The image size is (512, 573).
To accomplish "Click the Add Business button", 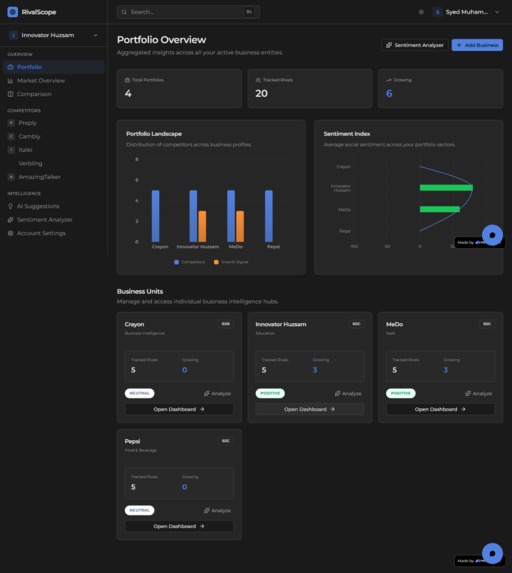I will [x=477, y=45].
